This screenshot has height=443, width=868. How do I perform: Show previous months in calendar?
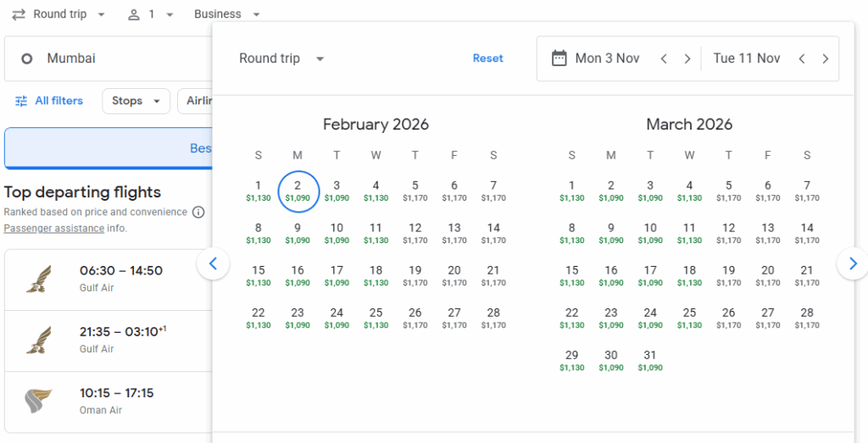coord(213,264)
